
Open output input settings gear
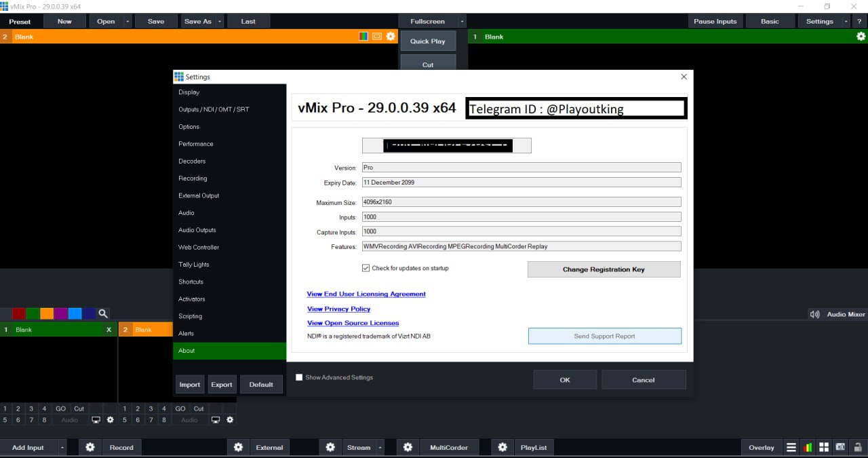click(x=861, y=37)
